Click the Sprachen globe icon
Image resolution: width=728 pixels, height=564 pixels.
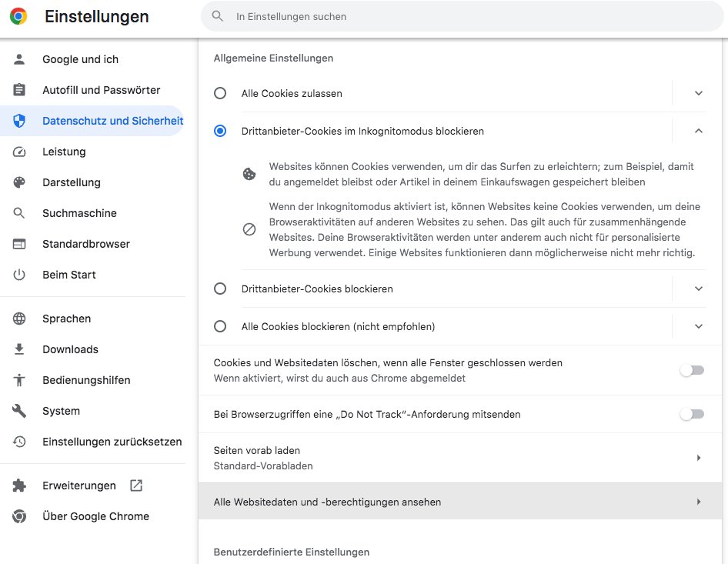19,319
